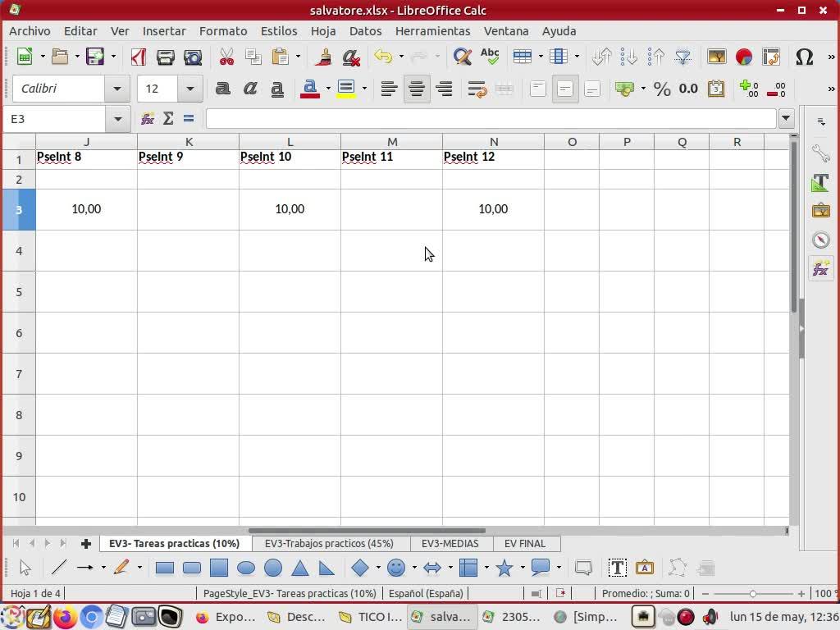Toggle print preview icon
Screen dimensions: 840x630
(192, 57)
